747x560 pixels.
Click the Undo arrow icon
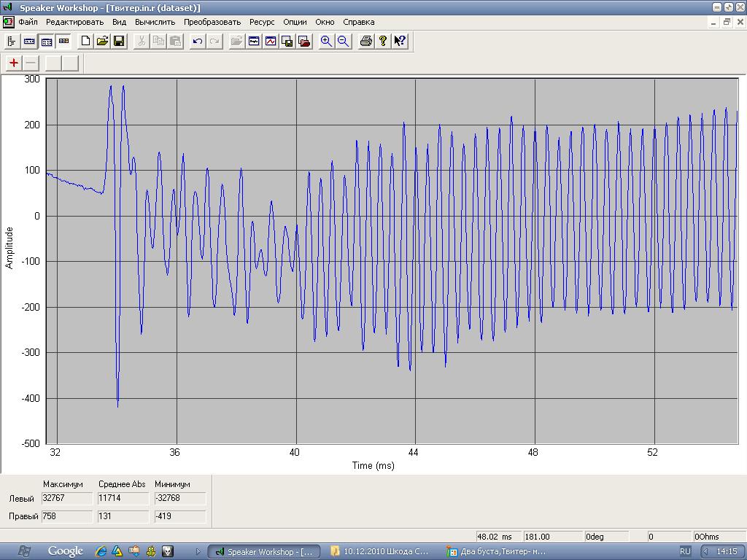click(x=197, y=42)
